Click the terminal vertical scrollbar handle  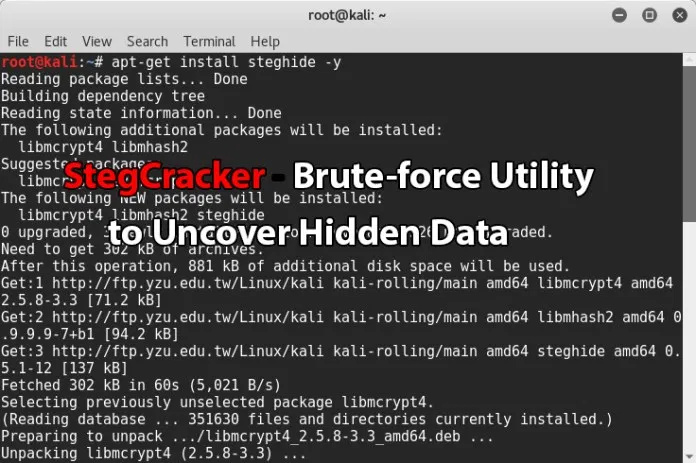tap(689, 142)
